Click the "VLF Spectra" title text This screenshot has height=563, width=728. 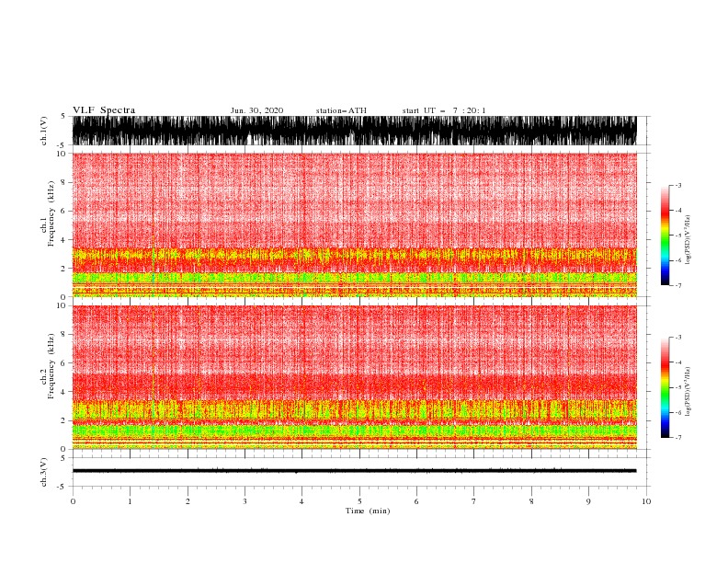[x=104, y=110]
